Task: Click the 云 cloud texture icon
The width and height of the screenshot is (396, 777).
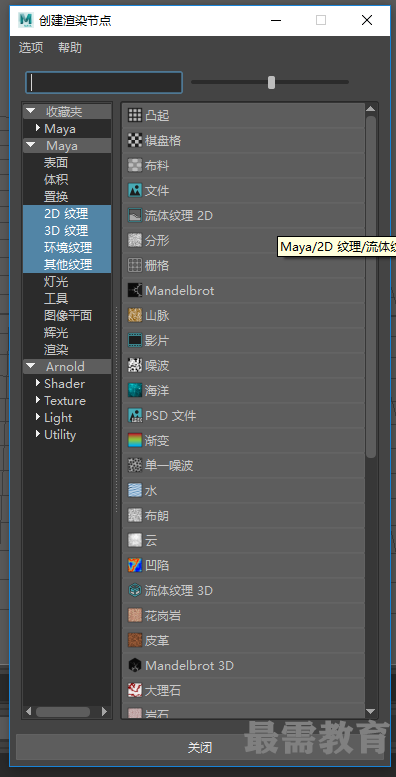Action: pyautogui.click(x=135, y=540)
